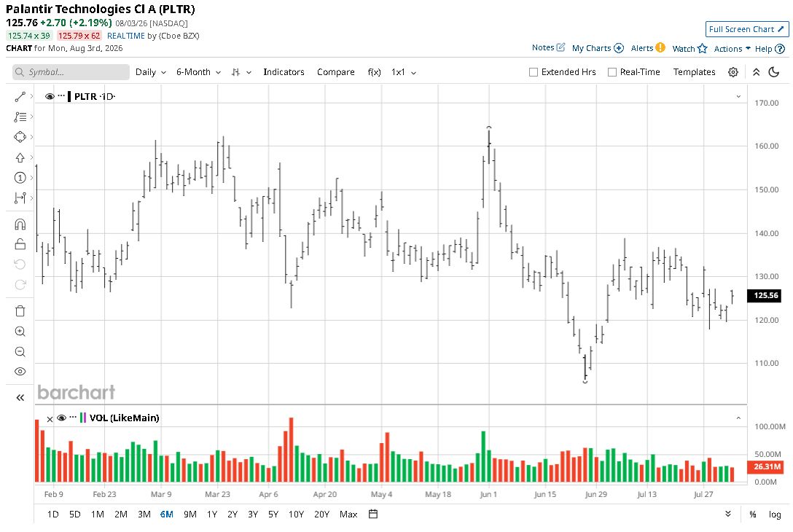Select the arrow marker tool
793x532 pixels.
[20, 158]
